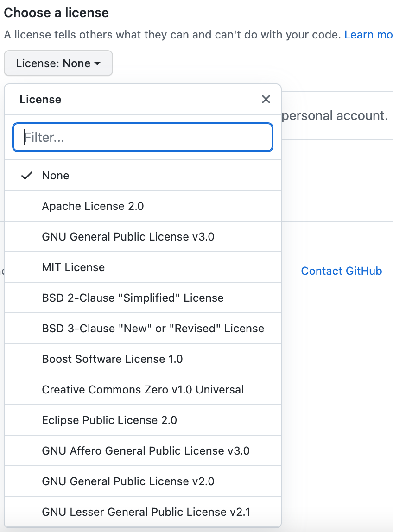Pick Eclipse Public License 2.0
393x532 pixels.
[109, 420]
